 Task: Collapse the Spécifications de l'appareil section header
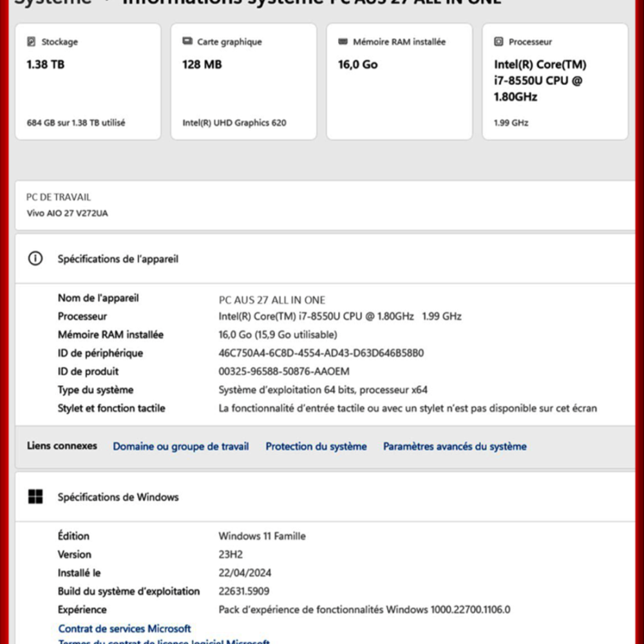click(322, 259)
